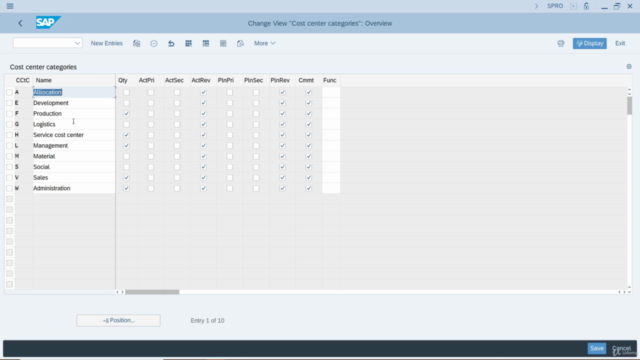640x360 pixels.
Task: Click the Display button
Action: 589,43
